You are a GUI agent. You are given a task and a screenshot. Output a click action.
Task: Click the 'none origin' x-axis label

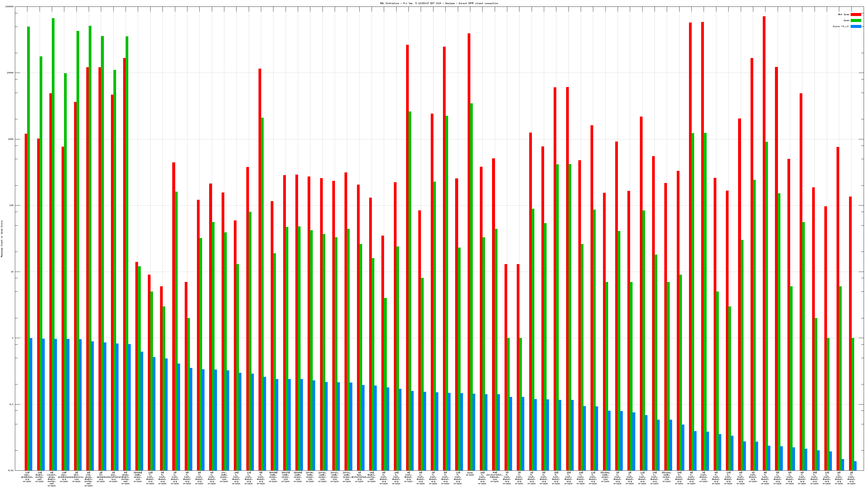coord(470,474)
